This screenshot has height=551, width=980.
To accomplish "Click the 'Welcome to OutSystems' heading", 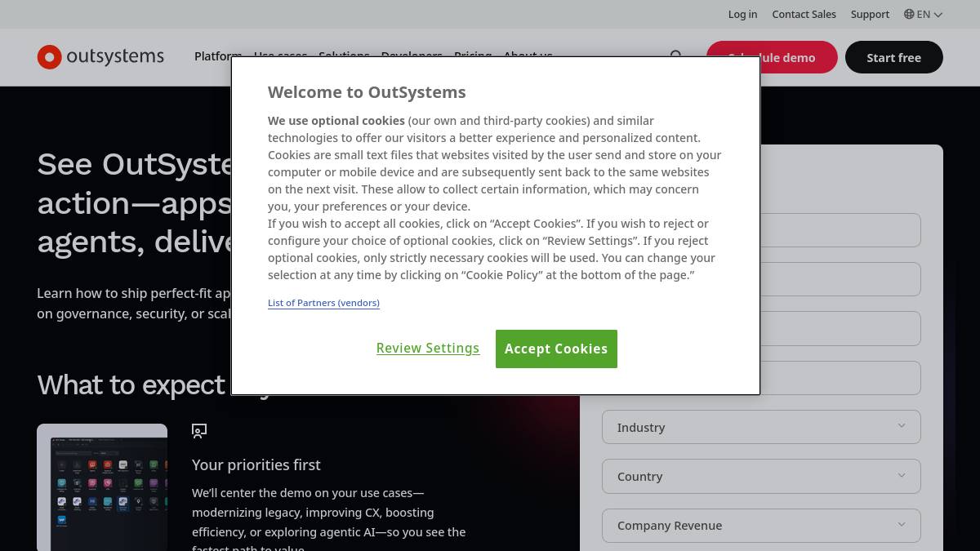I will [x=367, y=92].
